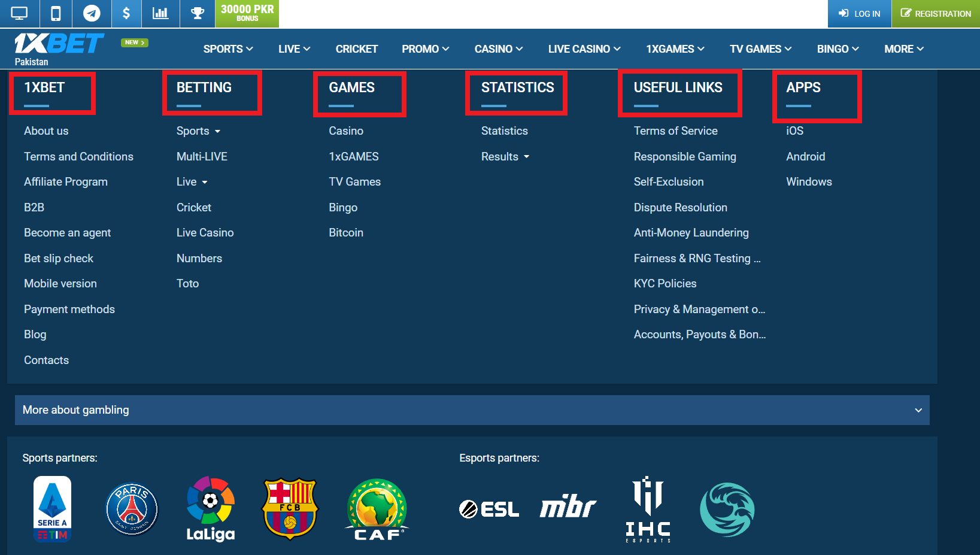Open the mobile app phone icon

[x=56, y=13]
